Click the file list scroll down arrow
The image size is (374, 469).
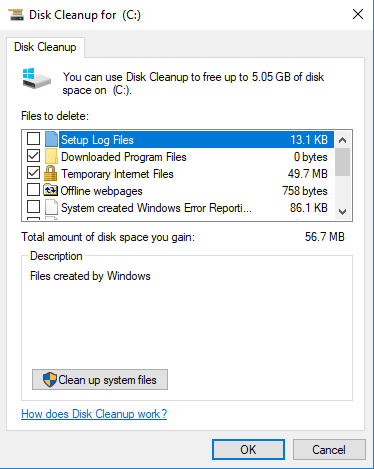point(342,211)
